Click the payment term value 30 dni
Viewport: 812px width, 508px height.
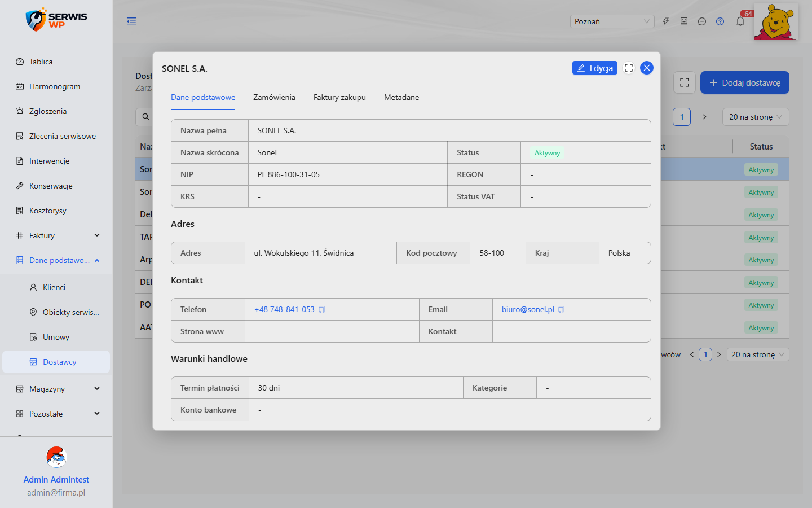pos(269,388)
